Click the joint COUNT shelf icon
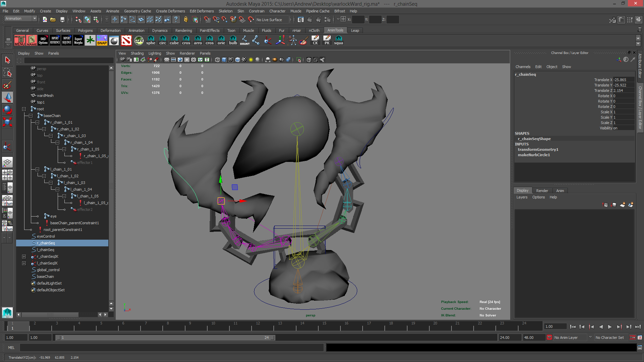 [245, 41]
